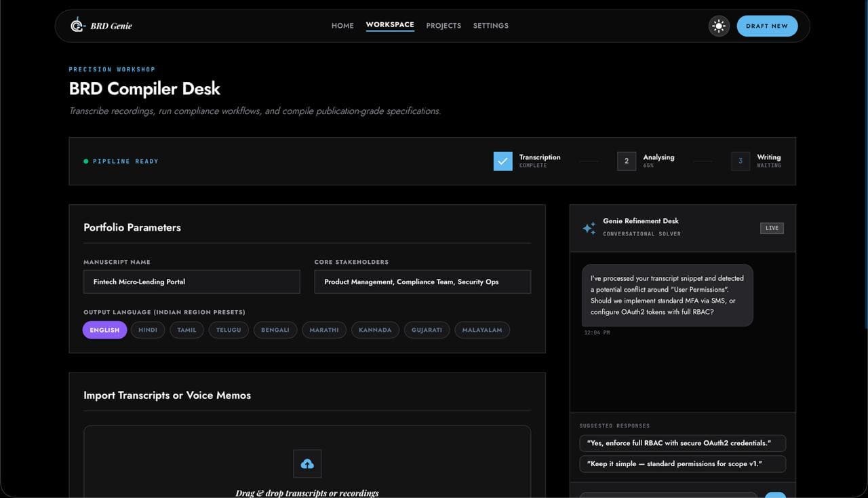Viewport: 868px width, 498px height.
Task: Click the Genie chat message bubble
Action: pyautogui.click(x=667, y=295)
